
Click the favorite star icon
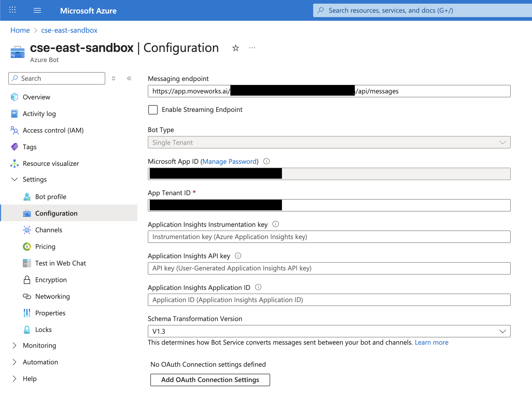pos(235,48)
